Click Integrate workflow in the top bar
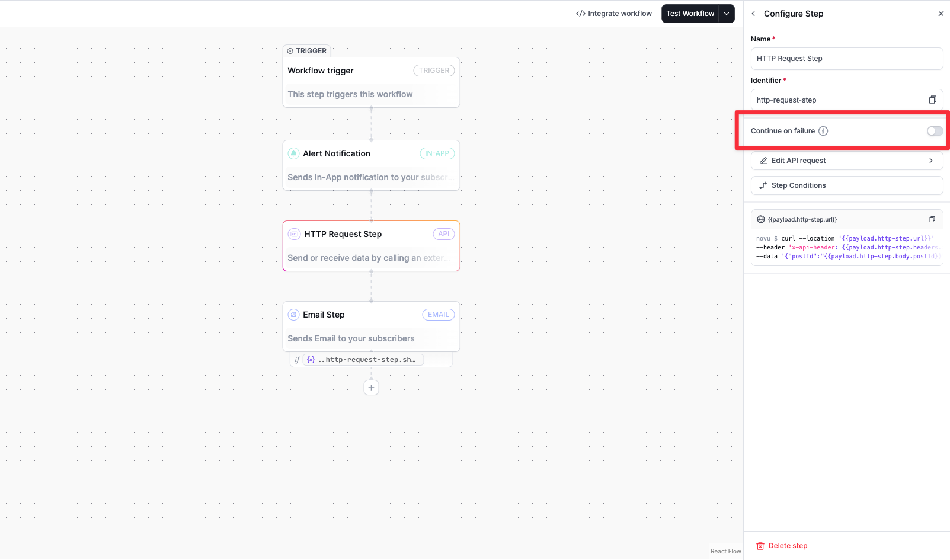The height and width of the screenshot is (560, 950). point(619,13)
